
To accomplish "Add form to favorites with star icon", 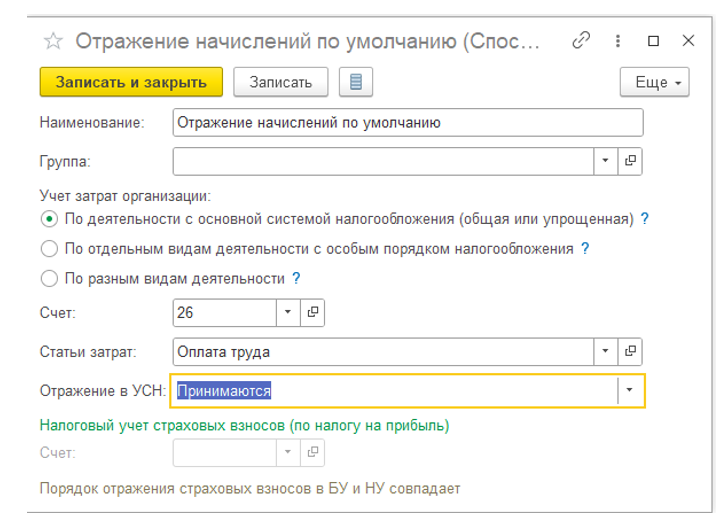I will point(53,41).
